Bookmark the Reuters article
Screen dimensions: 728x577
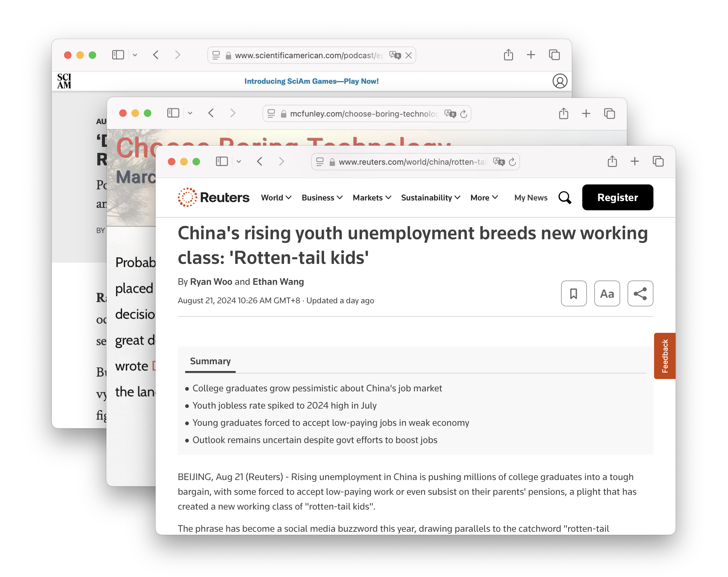point(574,293)
